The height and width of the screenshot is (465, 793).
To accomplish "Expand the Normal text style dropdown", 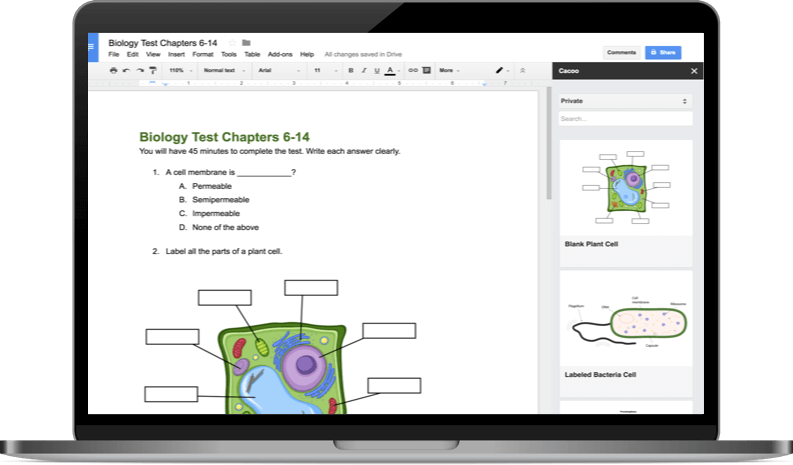I will pos(222,71).
